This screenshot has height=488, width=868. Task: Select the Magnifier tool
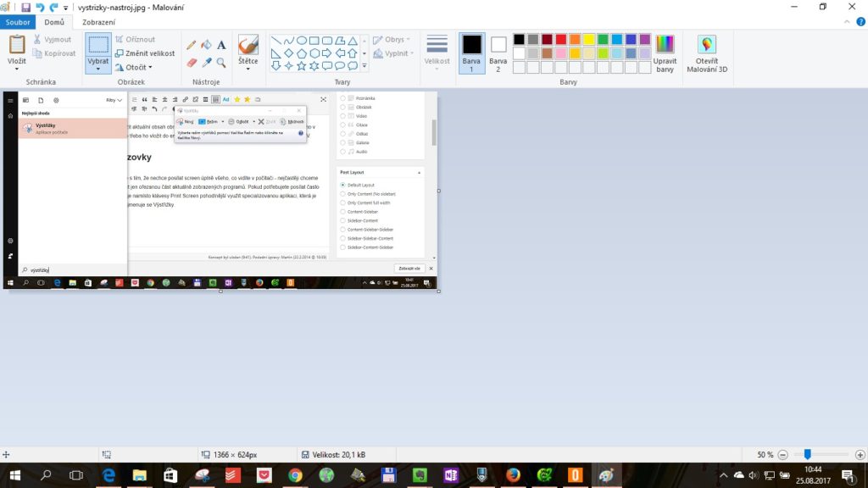pos(221,63)
